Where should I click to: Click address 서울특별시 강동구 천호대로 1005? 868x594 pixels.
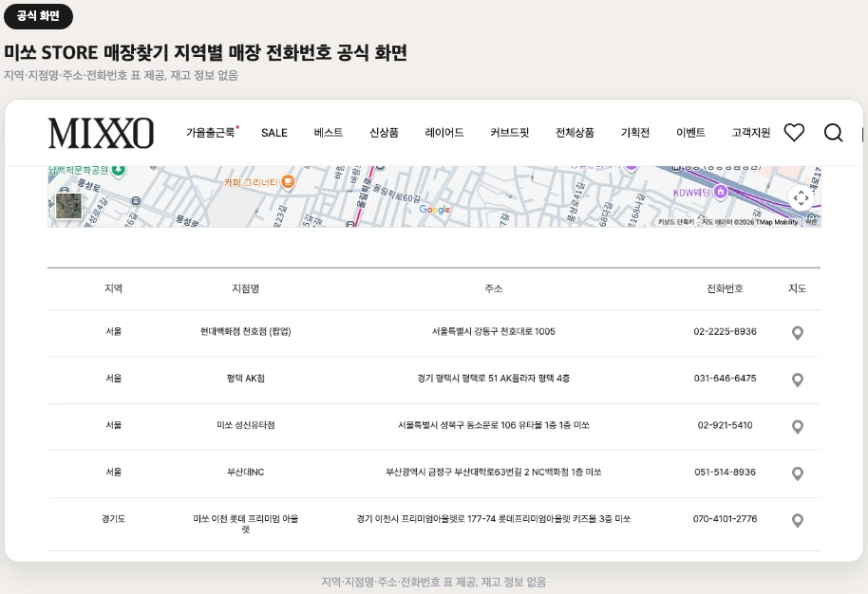point(493,331)
